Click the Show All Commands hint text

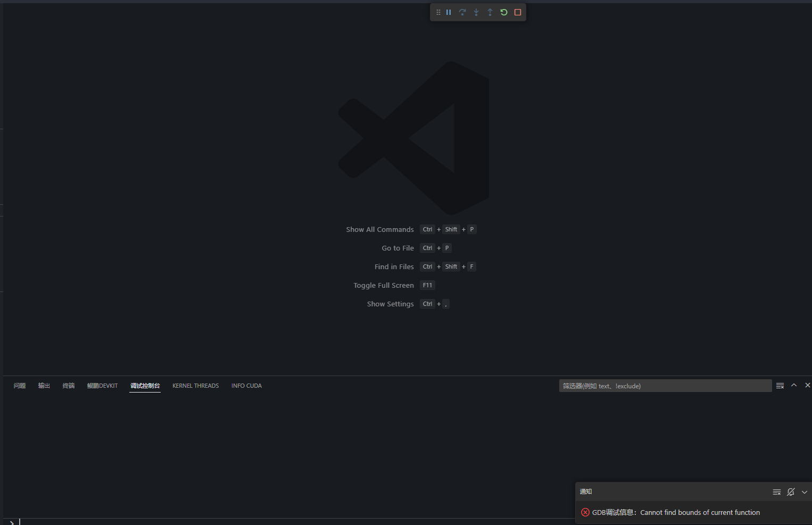click(380, 229)
